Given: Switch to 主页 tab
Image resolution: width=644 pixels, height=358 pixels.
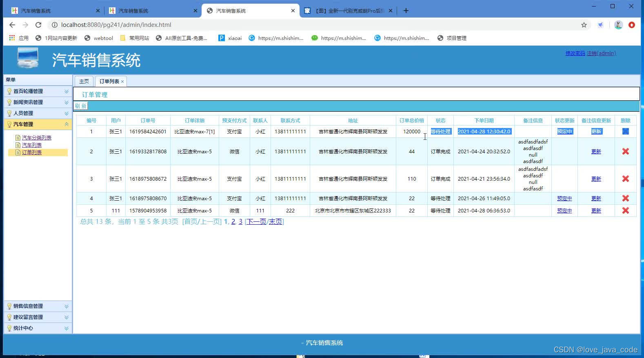Looking at the screenshot, I should (x=84, y=81).
